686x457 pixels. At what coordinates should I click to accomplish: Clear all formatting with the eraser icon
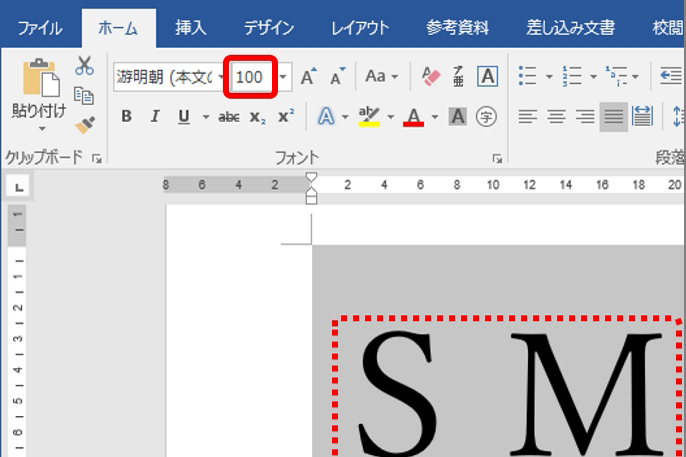pyautogui.click(x=431, y=77)
